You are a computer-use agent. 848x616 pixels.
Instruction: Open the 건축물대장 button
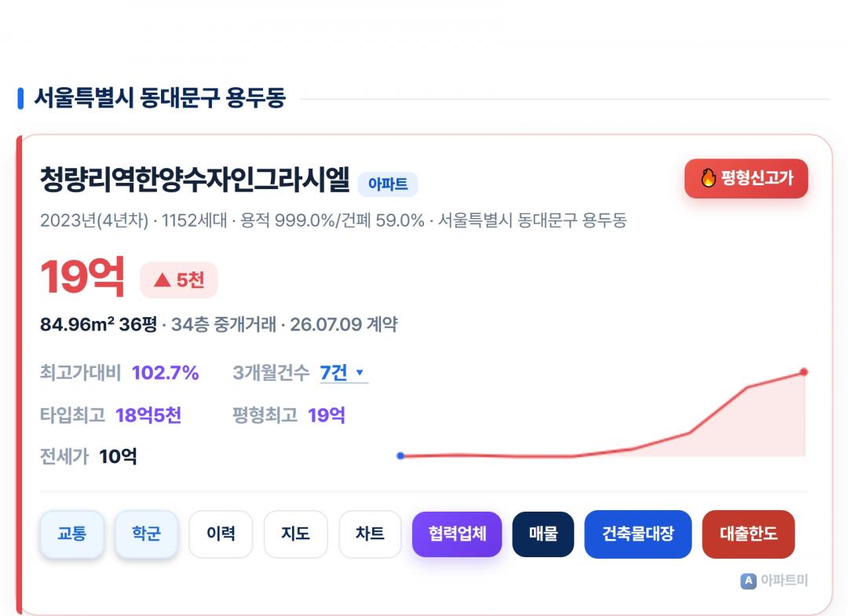click(638, 534)
